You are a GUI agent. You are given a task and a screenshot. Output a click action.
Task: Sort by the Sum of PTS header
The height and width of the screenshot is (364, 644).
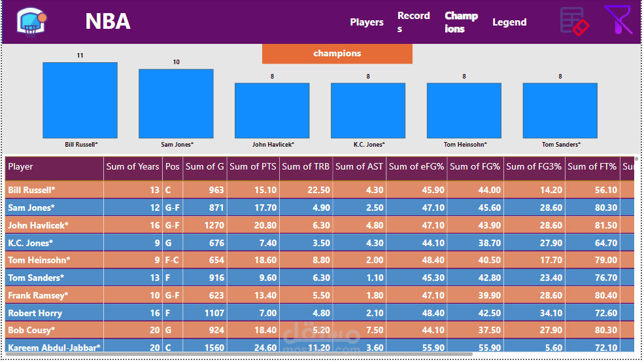point(253,168)
